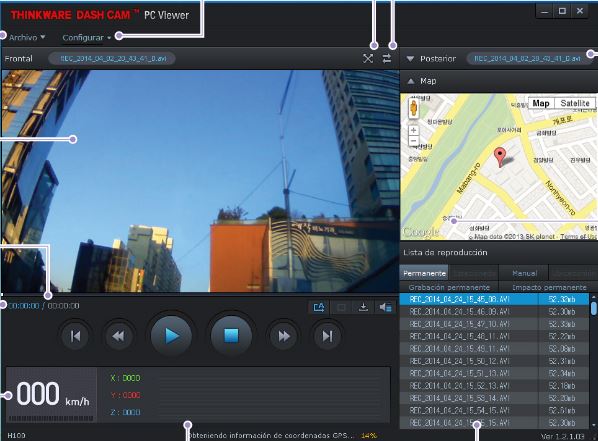The image size is (598, 441).
Task: Click the fullscreen expand icon above front video
Action: click(368, 58)
